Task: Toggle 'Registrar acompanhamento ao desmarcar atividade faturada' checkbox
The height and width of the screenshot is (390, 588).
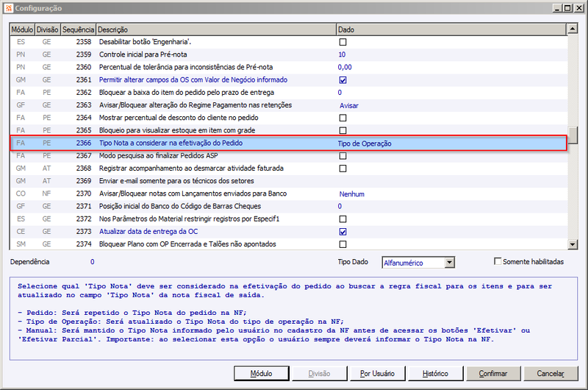Action: tap(343, 169)
